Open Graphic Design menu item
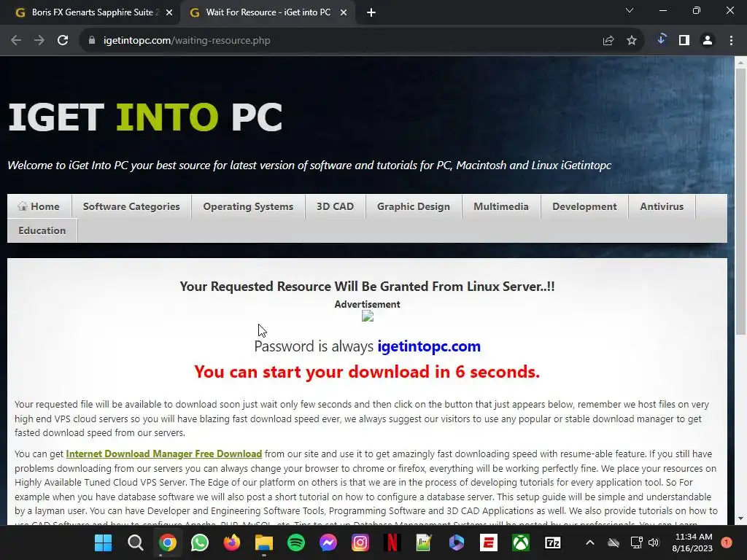The height and width of the screenshot is (560, 747). [x=414, y=206]
